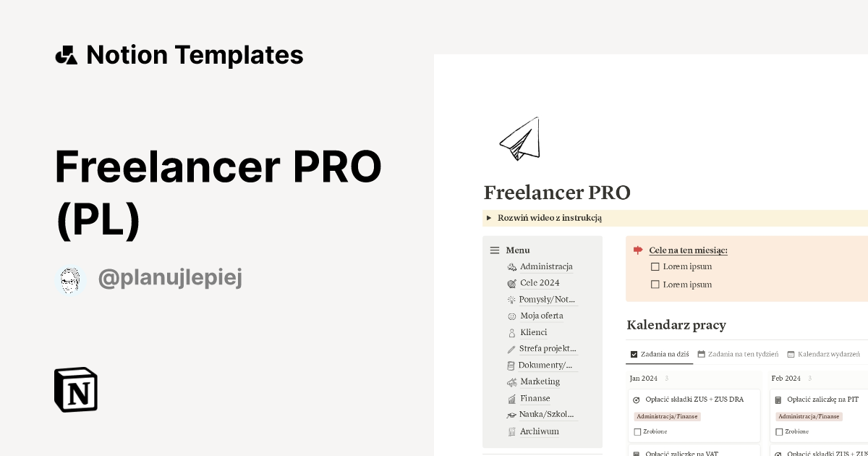
Task: Click the Administracja/Finanse colored tag
Action: coord(667,416)
